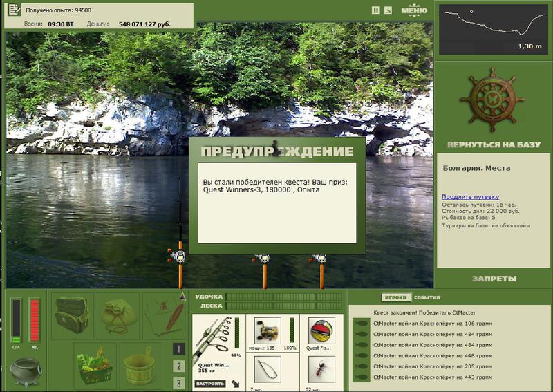
Task: Click the event row Краснопёрку на 448 грамм
Action: 433,355
